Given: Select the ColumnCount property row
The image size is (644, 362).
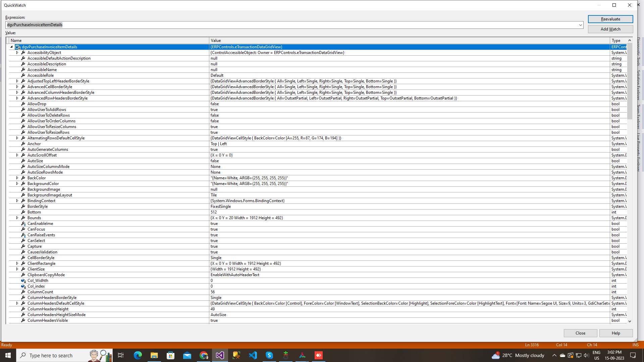Looking at the screenshot, I should tap(40, 292).
